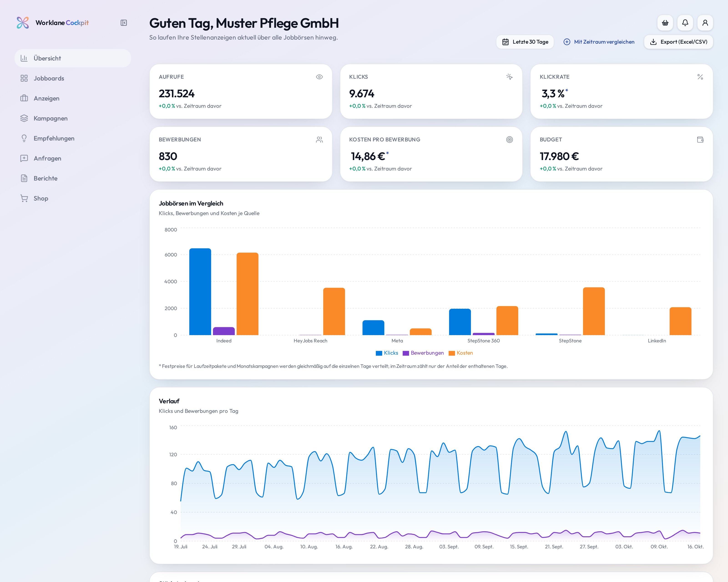Click the Indeed blue Klicks bar
Image resolution: width=728 pixels, height=582 pixels.
[x=200, y=292]
